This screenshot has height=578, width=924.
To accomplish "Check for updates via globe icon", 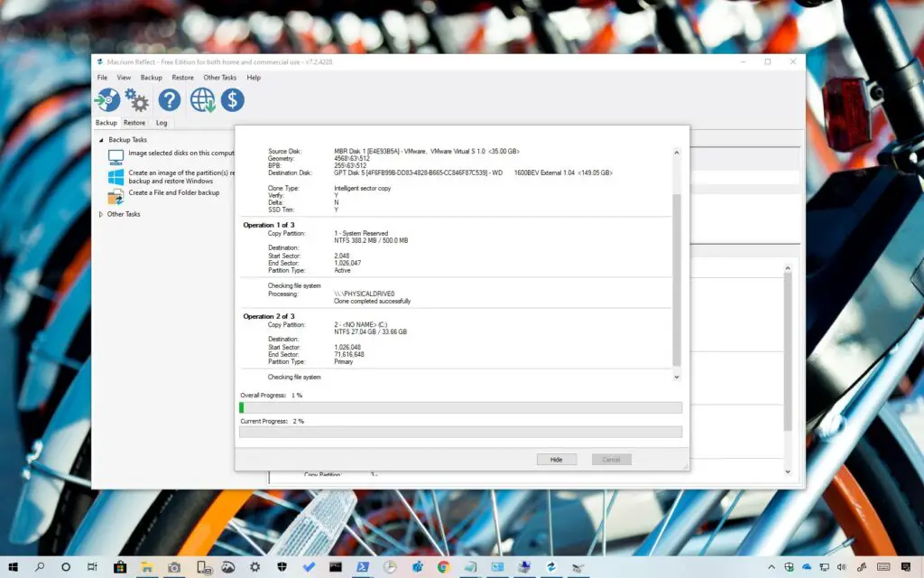I will (x=203, y=100).
